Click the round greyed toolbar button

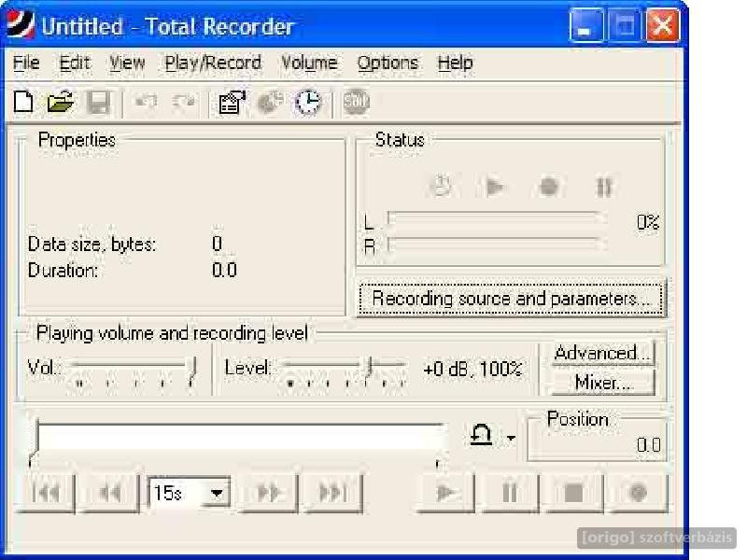coord(357,102)
